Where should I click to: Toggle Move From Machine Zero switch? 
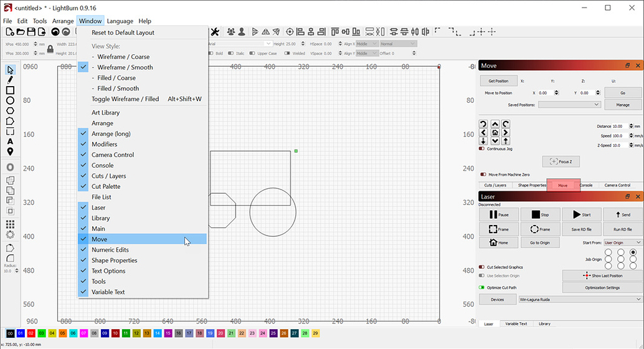pos(483,174)
